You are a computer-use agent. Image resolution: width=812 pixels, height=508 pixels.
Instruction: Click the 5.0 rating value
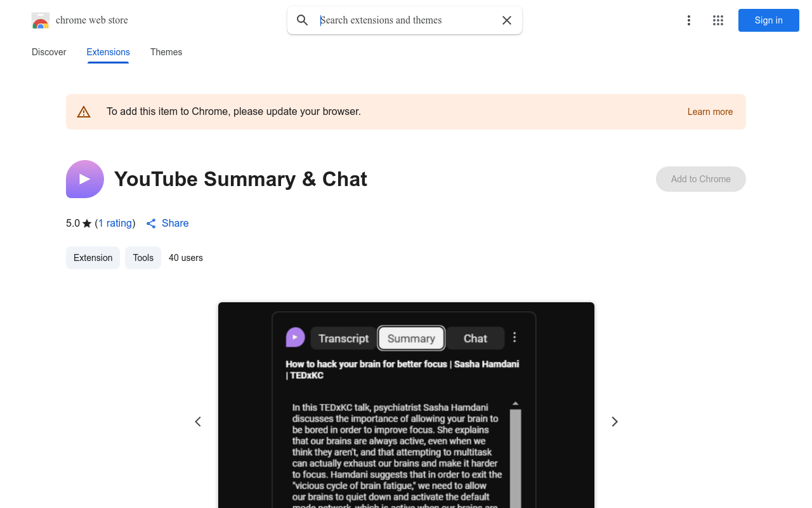coord(73,224)
